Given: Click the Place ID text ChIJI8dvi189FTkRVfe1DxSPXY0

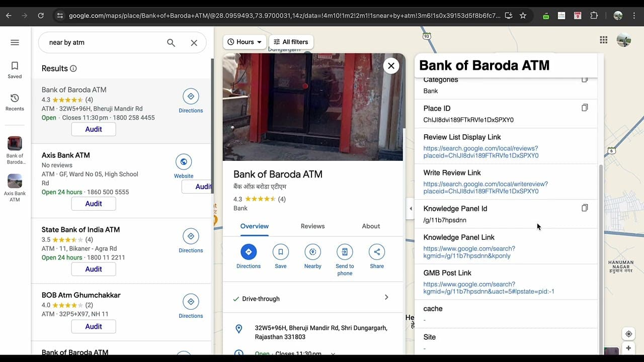Looking at the screenshot, I should point(468,120).
